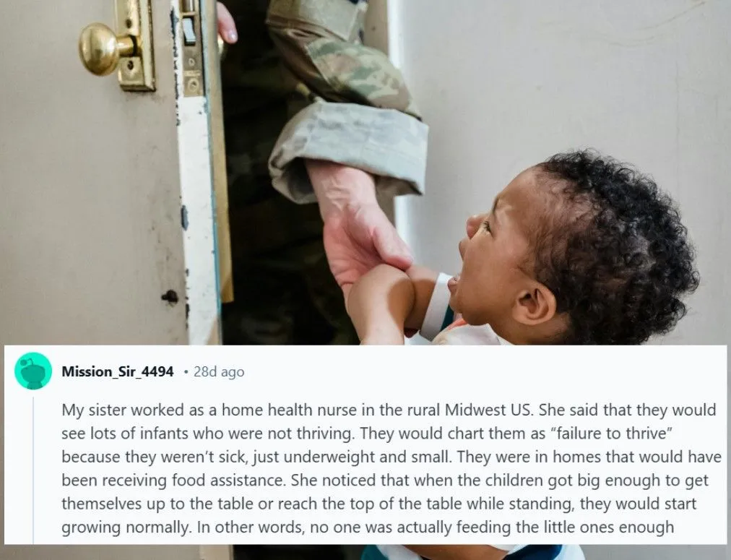Open the Mission_Sir_4494 user profile

(118, 371)
